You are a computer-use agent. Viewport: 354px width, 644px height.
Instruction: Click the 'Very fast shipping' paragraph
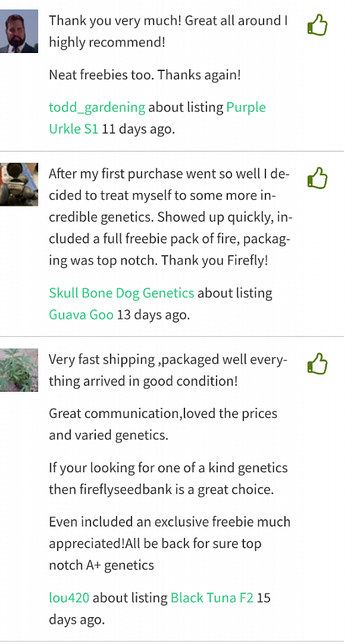tap(168, 370)
